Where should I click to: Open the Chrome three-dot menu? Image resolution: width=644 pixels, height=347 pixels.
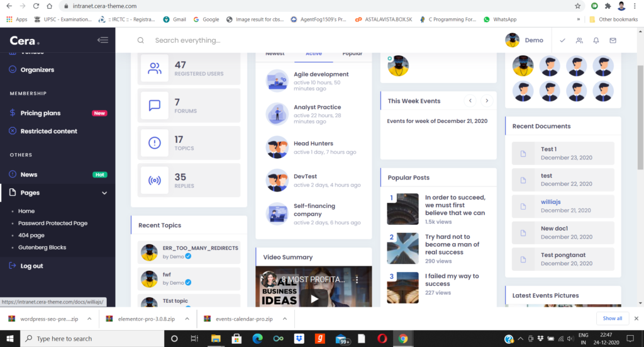635,6
